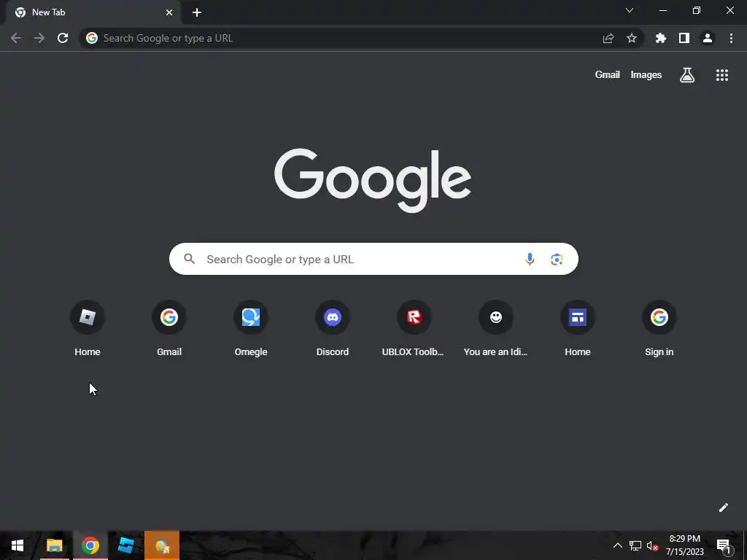Reload the current page
Viewport: 747px width, 560px height.
[x=63, y=38]
